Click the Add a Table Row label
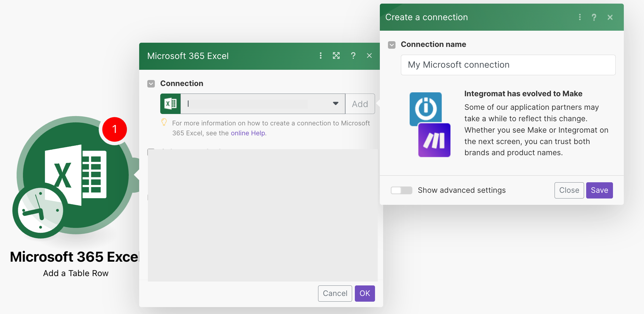The width and height of the screenshot is (644, 314). (x=76, y=273)
